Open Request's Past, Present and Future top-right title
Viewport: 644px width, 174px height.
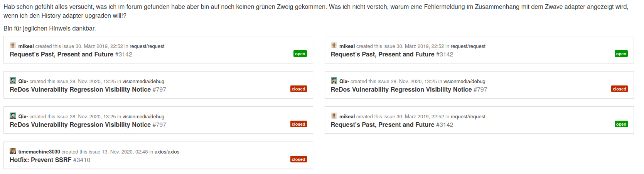pos(383,55)
